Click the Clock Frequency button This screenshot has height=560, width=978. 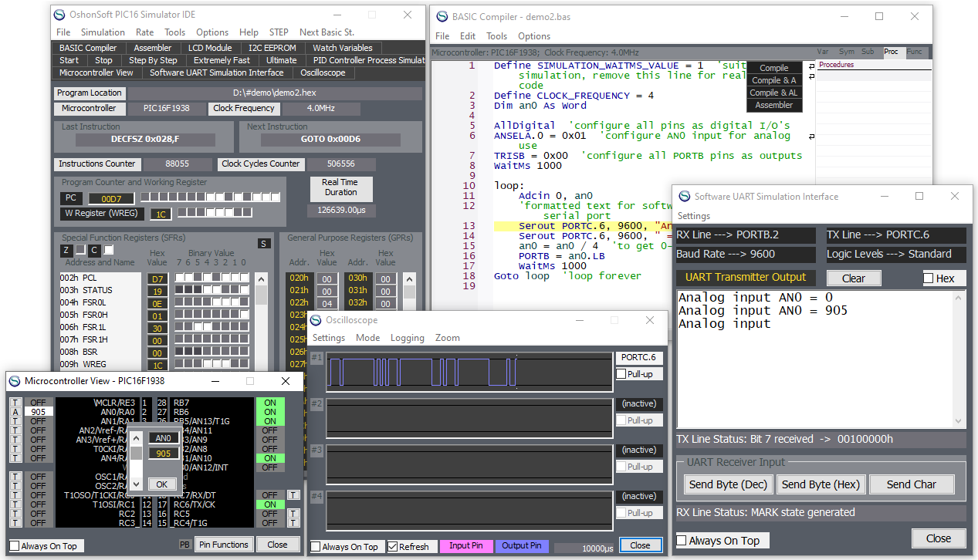[244, 109]
